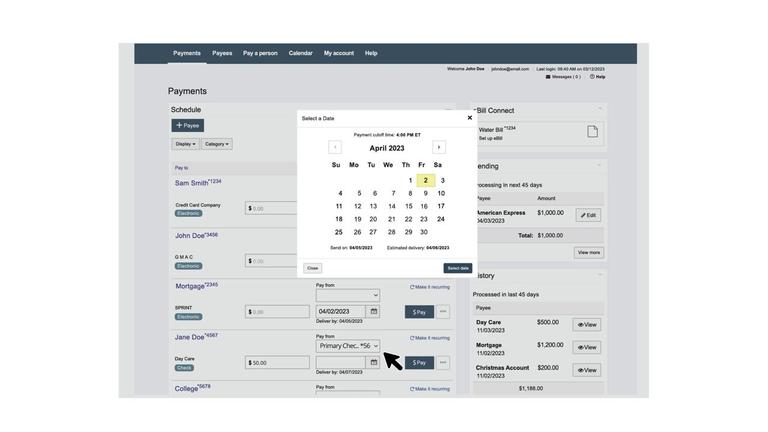Click the Mortgage amount field
Image resolution: width=768 pixels, height=432 pixels.
pos(277,312)
